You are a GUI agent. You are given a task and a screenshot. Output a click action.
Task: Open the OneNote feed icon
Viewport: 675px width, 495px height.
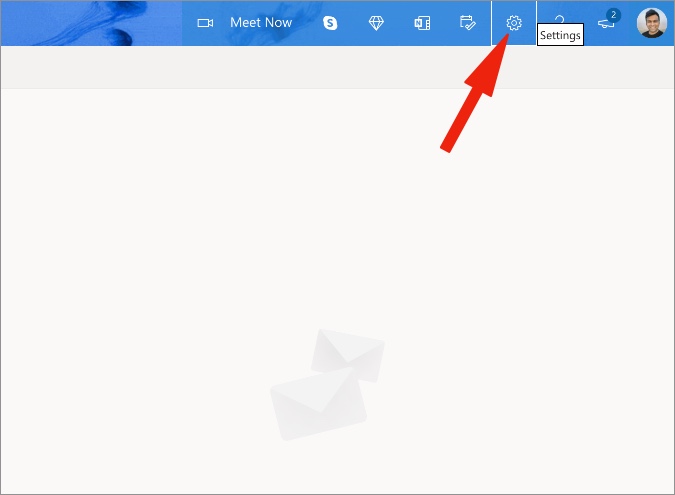click(x=422, y=23)
